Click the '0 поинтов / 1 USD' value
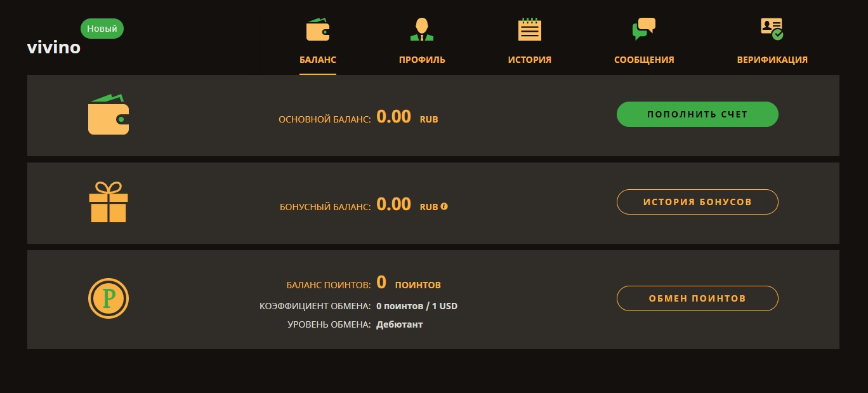Image resolution: width=868 pixels, height=393 pixels. pos(417,306)
